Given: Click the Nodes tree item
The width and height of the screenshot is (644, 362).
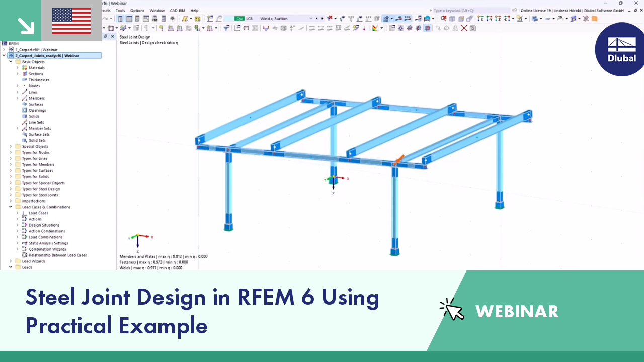Looking at the screenshot, I should (x=34, y=86).
